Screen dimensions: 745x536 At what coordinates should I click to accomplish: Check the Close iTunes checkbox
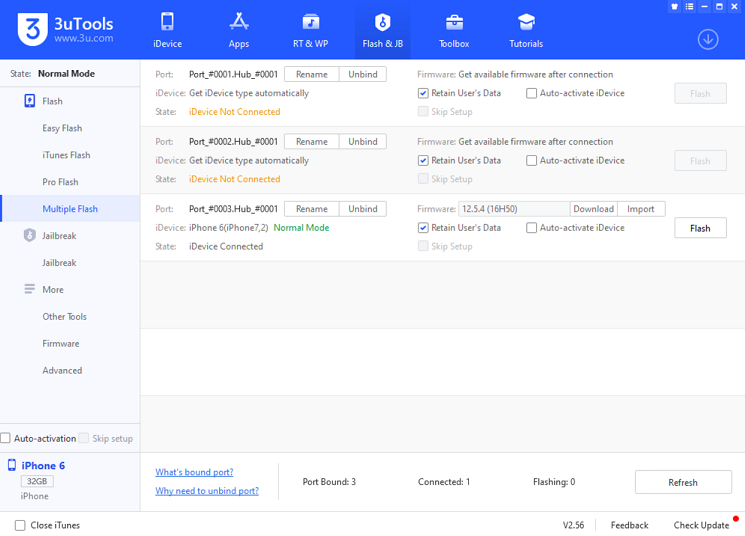tap(20, 525)
